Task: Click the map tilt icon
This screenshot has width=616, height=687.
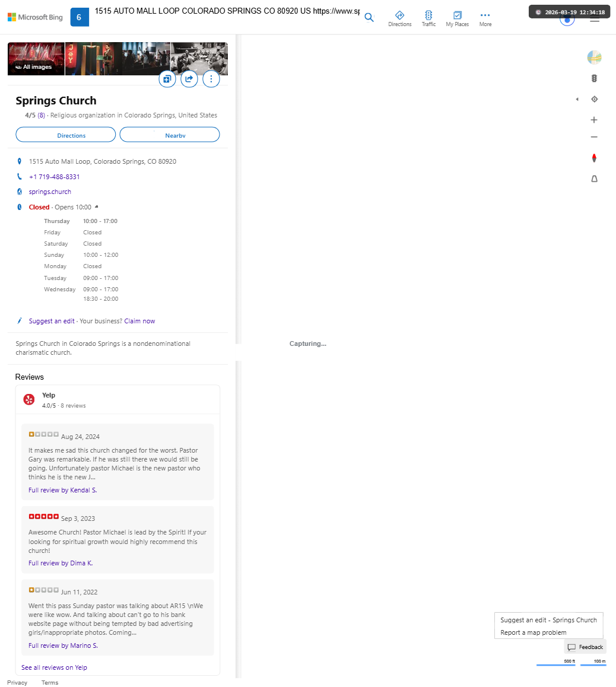Action: point(594,179)
